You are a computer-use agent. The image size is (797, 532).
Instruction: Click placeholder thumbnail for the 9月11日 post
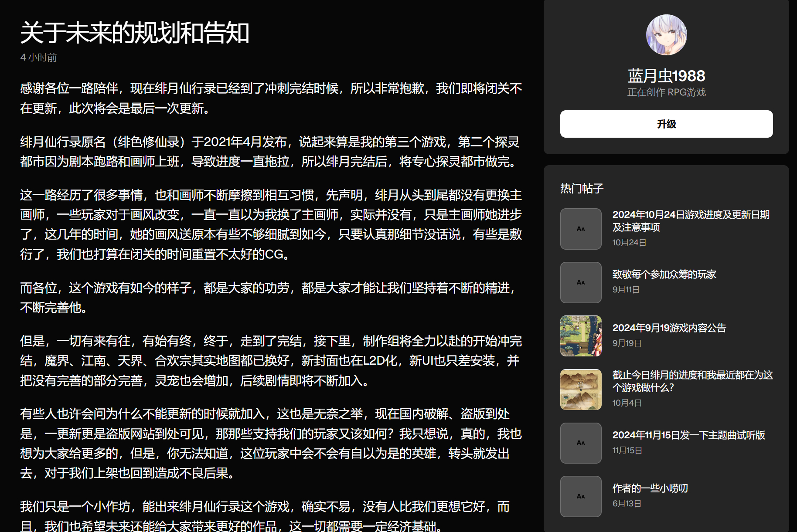point(581,282)
